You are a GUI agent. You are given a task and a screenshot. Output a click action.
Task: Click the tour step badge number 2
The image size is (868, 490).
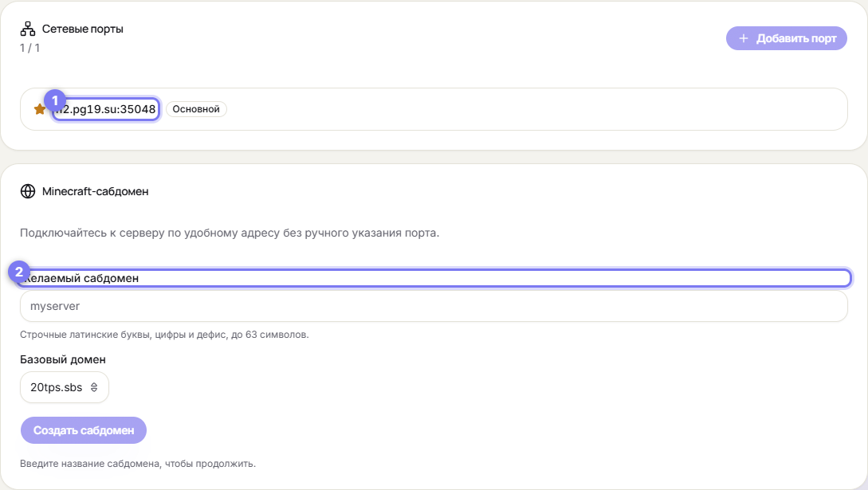coord(19,272)
